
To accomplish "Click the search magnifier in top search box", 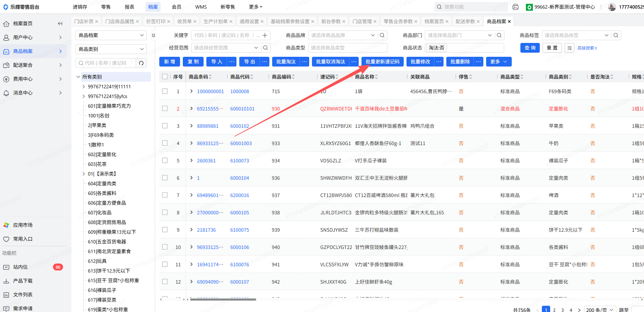I will 439,7.
